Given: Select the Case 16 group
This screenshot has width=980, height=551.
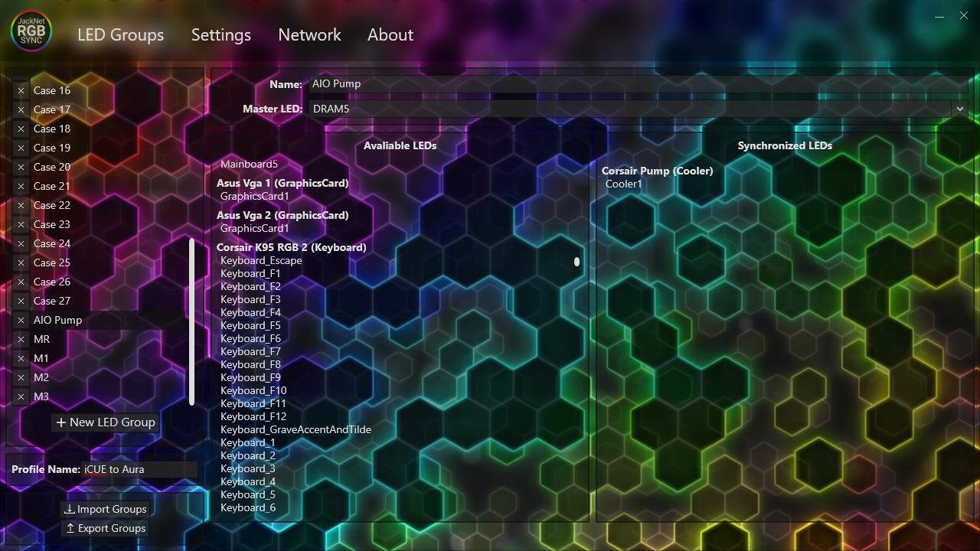Looking at the screenshot, I should (52, 90).
